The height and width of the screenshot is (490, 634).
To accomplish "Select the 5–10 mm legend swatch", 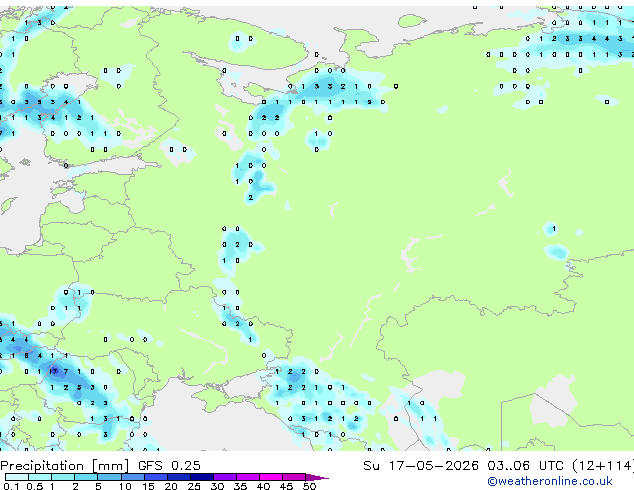I will (109, 477).
